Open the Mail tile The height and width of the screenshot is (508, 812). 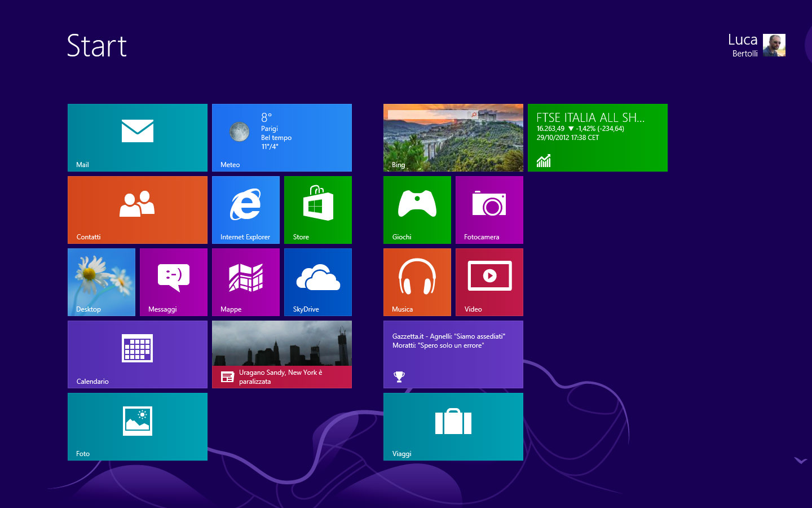pyautogui.click(x=138, y=138)
